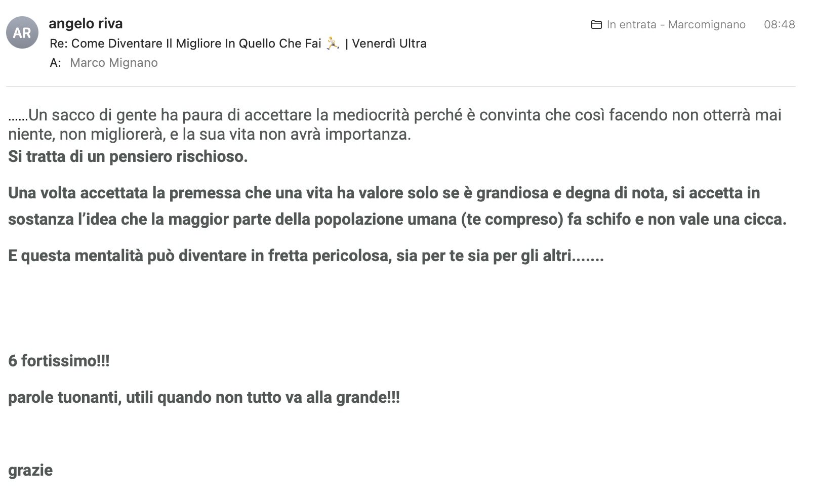Click the line starting E questa mentalità

[x=306, y=256]
